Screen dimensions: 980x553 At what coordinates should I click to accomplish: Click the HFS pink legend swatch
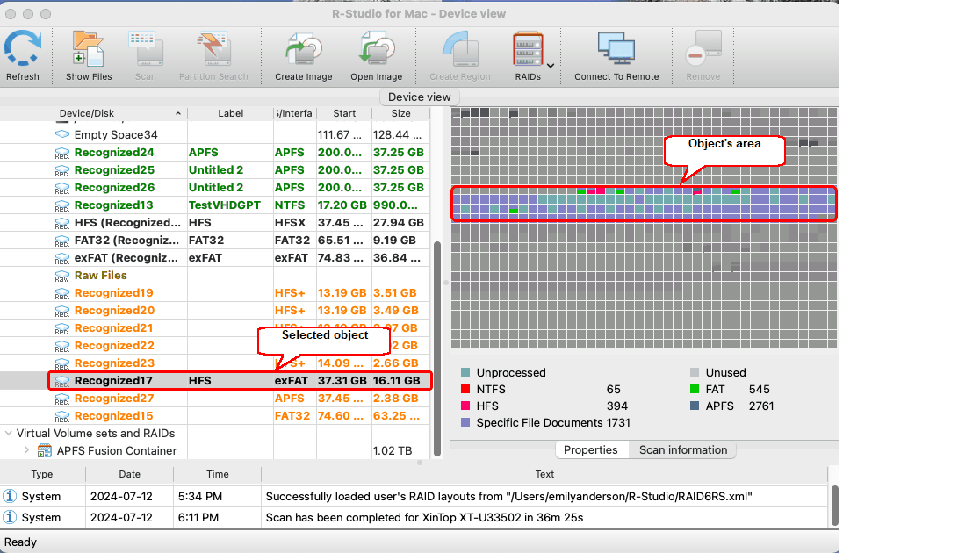click(465, 406)
